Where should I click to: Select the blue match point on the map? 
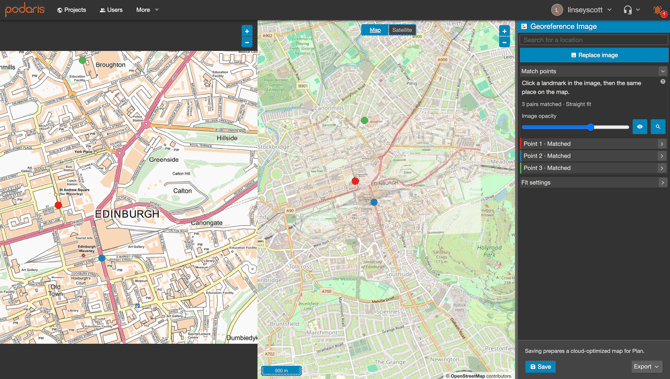(374, 202)
